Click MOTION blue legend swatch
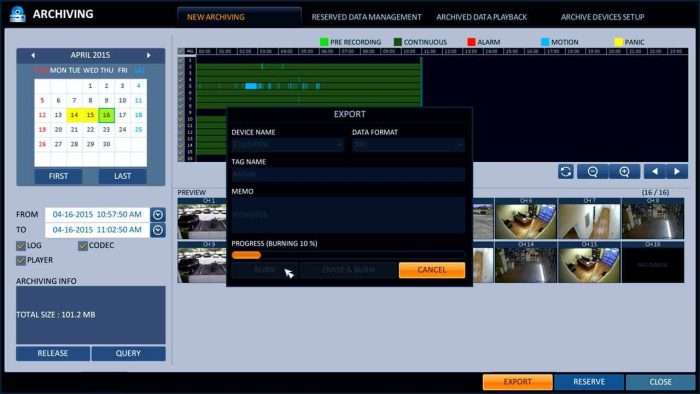Image resolution: width=700 pixels, height=394 pixels. [x=545, y=42]
